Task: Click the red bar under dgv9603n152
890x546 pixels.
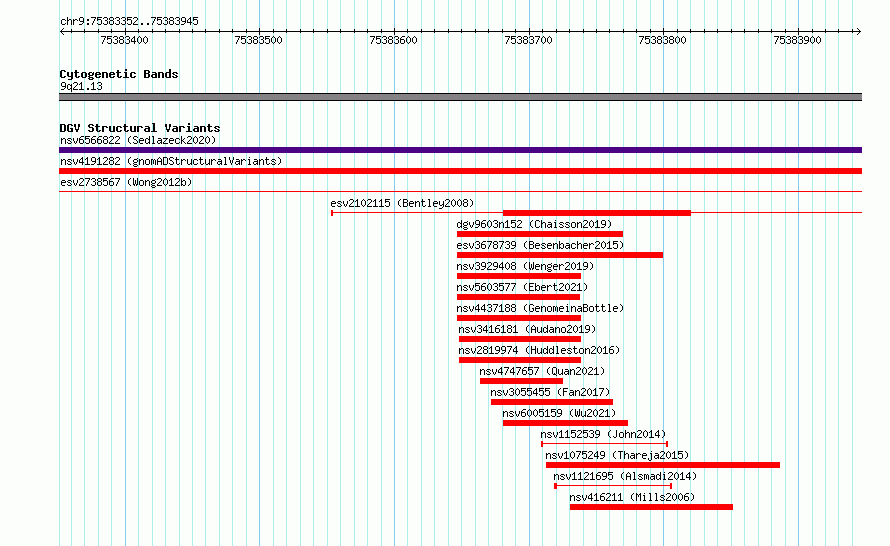Action: [x=540, y=234]
